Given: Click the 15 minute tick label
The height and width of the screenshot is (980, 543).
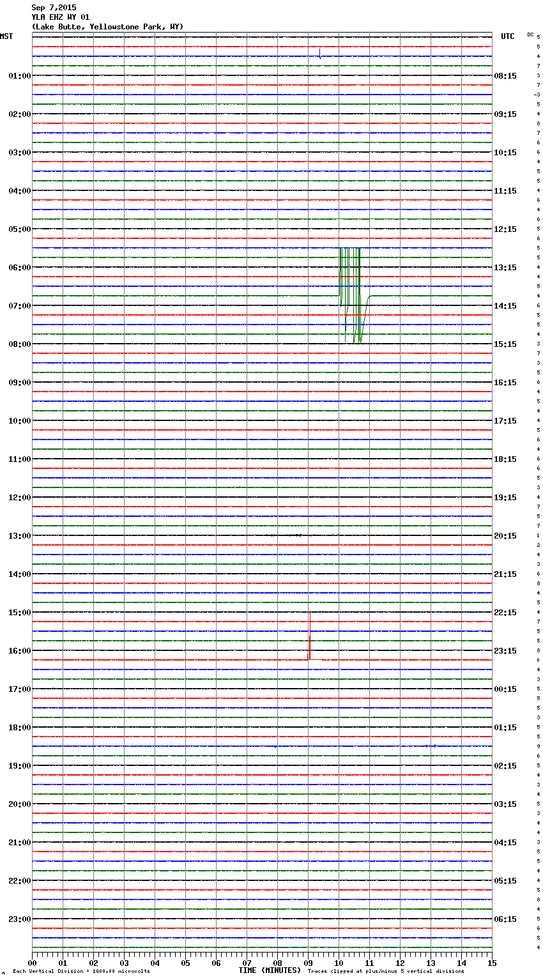Looking at the screenshot, I should click(x=491, y=963).
